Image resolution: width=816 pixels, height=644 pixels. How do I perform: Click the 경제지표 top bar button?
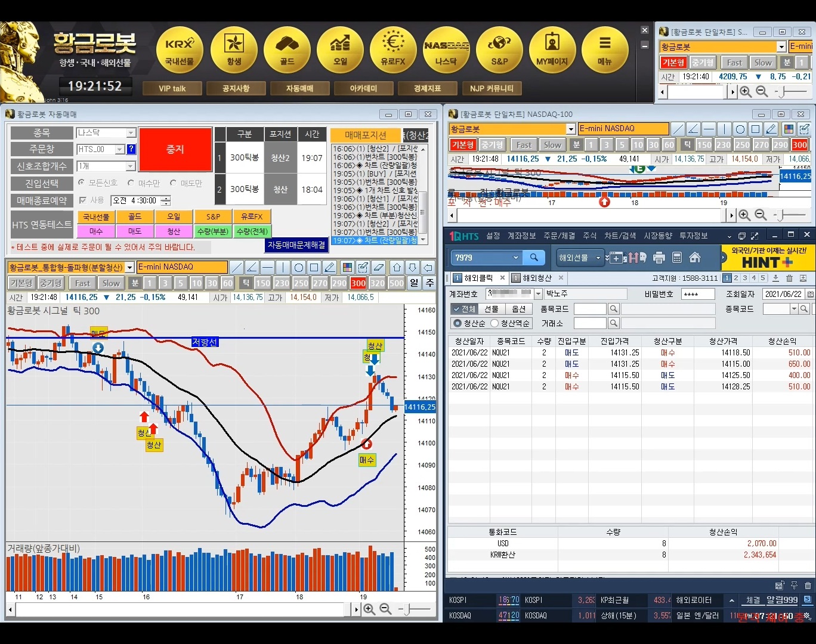tap(427, 88)
